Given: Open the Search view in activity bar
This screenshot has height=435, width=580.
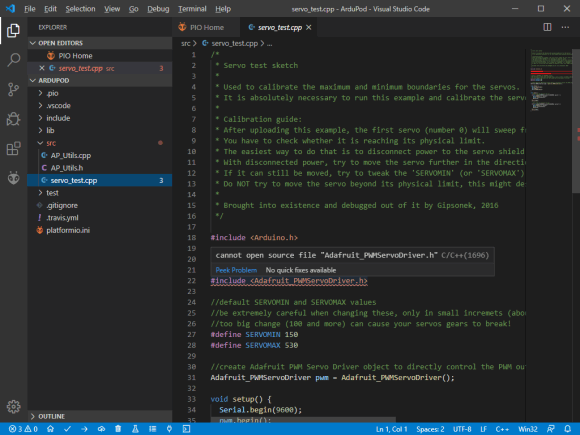Looking at the screenshot, I should 13,60.
